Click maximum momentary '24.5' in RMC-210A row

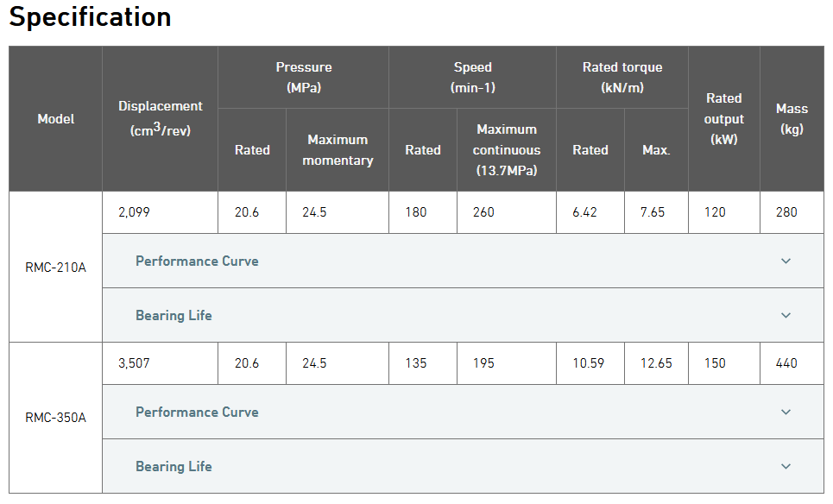314,212
